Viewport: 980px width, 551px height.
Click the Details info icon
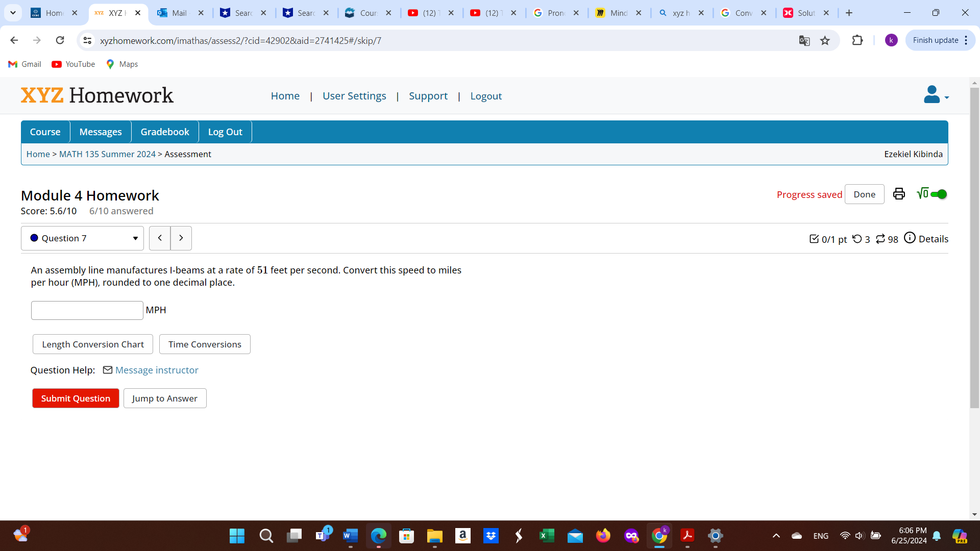[910, 238]
